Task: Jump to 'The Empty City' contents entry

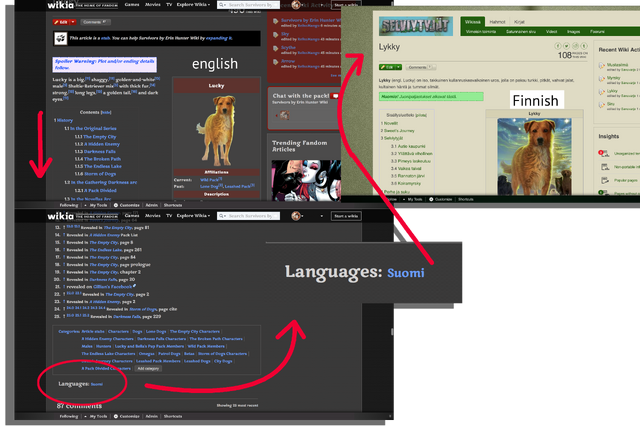Action: click(100, 137)
